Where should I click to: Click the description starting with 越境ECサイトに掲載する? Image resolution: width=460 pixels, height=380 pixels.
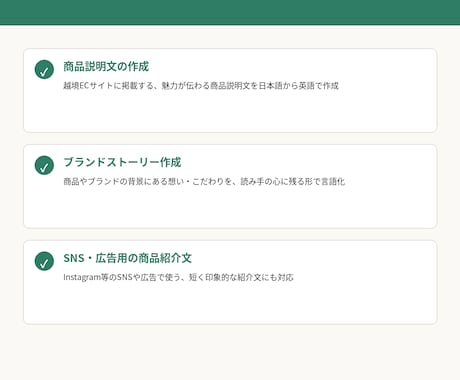201,86
